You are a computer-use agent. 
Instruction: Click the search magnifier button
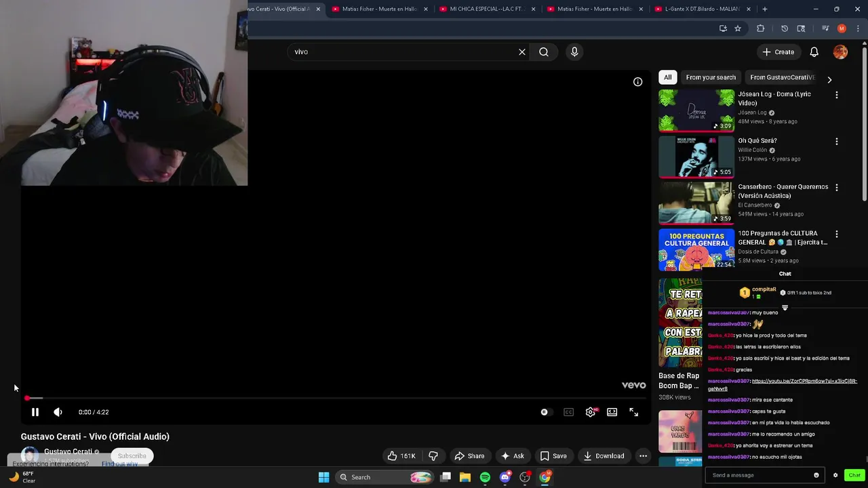coord(544,52)
